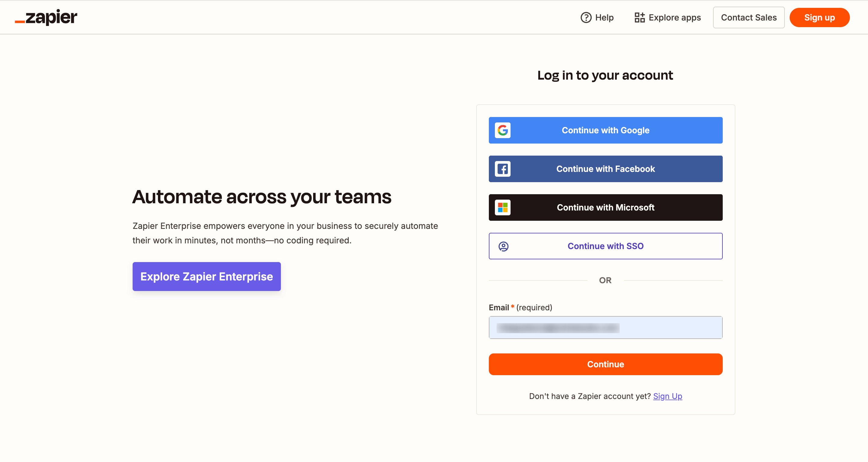Click the Log in to your account heading

coord(605,75)
